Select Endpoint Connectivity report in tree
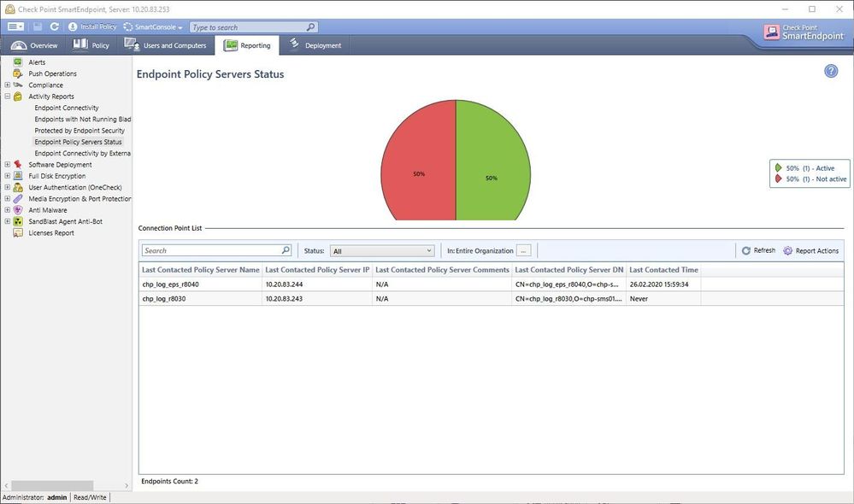The height and width of the screenshot is (504, 854). [x=67, y=108]
